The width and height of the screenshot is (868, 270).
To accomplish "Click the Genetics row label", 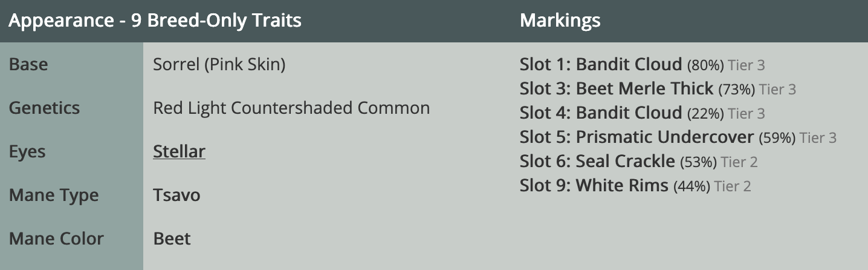I will pyautogui.click(x=44, y=108).
